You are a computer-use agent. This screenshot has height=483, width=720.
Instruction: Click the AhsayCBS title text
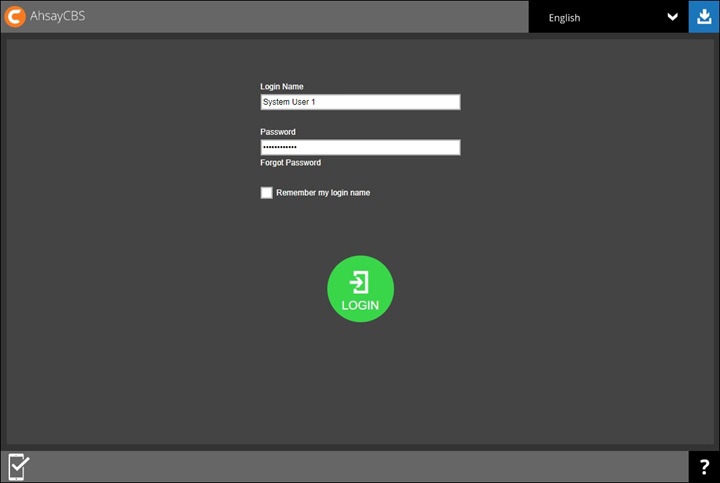click(57, 17)
